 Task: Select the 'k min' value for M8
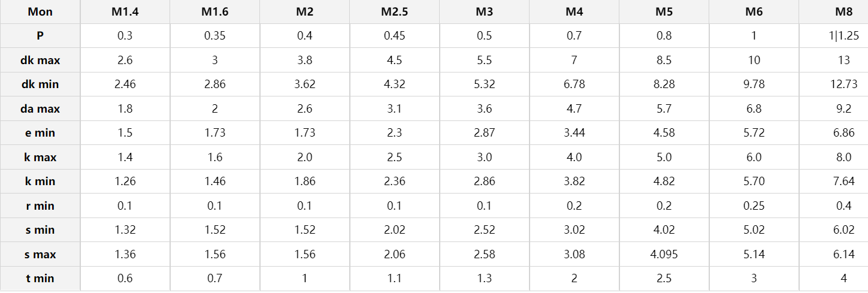(x=843, y=182)
